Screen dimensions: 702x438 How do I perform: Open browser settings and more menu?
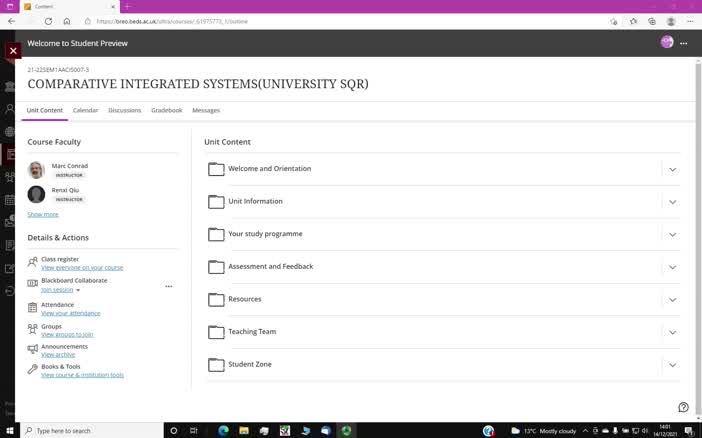pos(690,21)
